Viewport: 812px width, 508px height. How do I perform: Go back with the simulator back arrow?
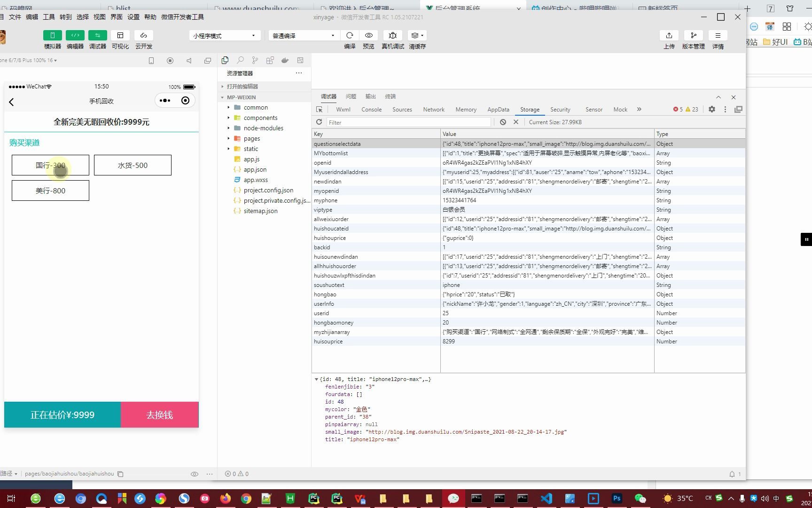(12, 102)
